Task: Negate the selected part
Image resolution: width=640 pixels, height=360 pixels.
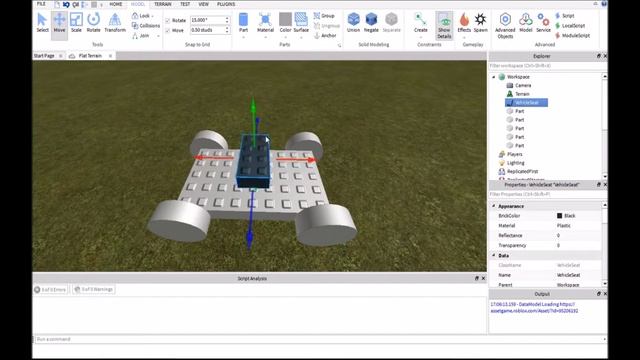Action: (371, 22)
